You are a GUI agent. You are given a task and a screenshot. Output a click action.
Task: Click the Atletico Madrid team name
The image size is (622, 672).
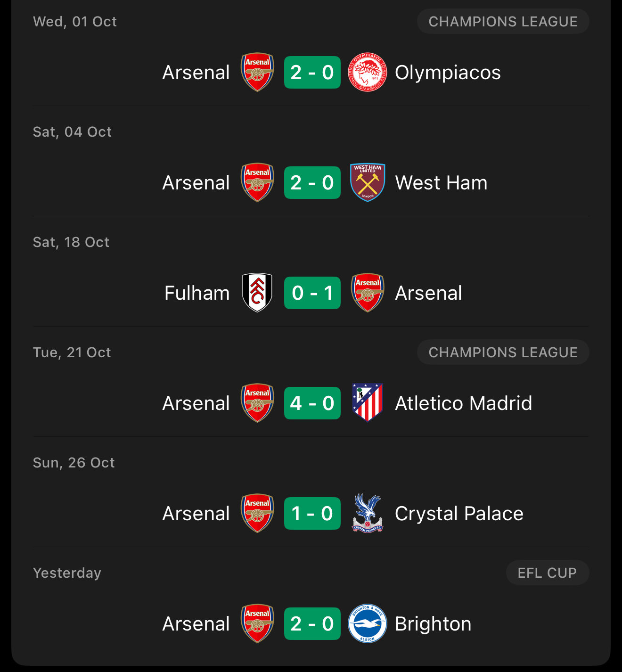pyautogui.click(x=463, y=403)
